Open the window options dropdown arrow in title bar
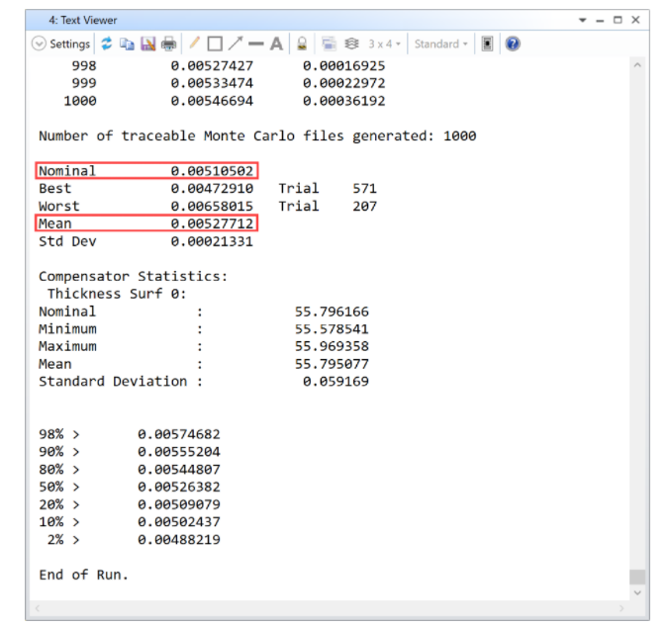 pyautogui.click(x=582, y=20)
